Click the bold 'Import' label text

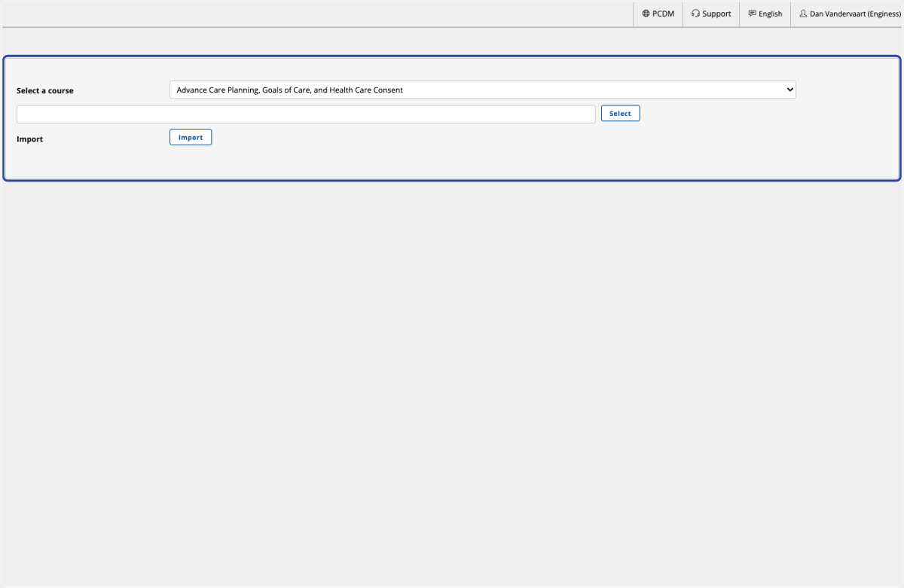coord(30,139)
